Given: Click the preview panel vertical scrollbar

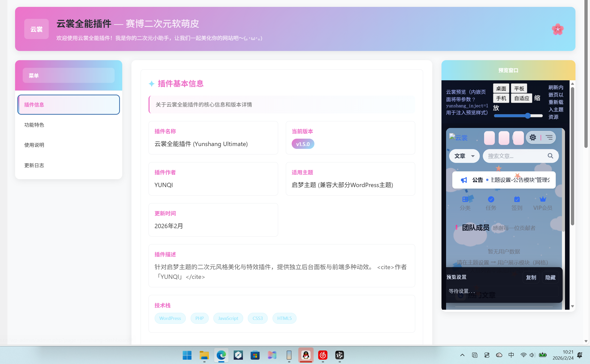Looking at the screenshot, I should (572, 156).
